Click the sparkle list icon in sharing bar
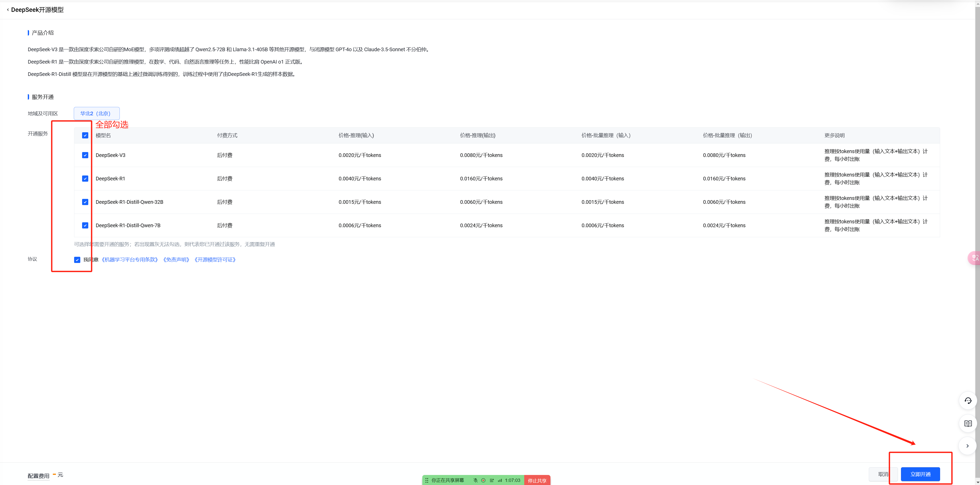980x485 pixels. tap(492, 480)
